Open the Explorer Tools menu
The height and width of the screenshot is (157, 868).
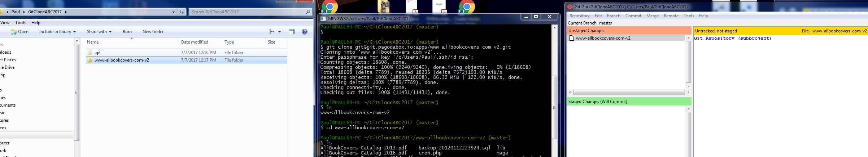(x=20, y=22)
